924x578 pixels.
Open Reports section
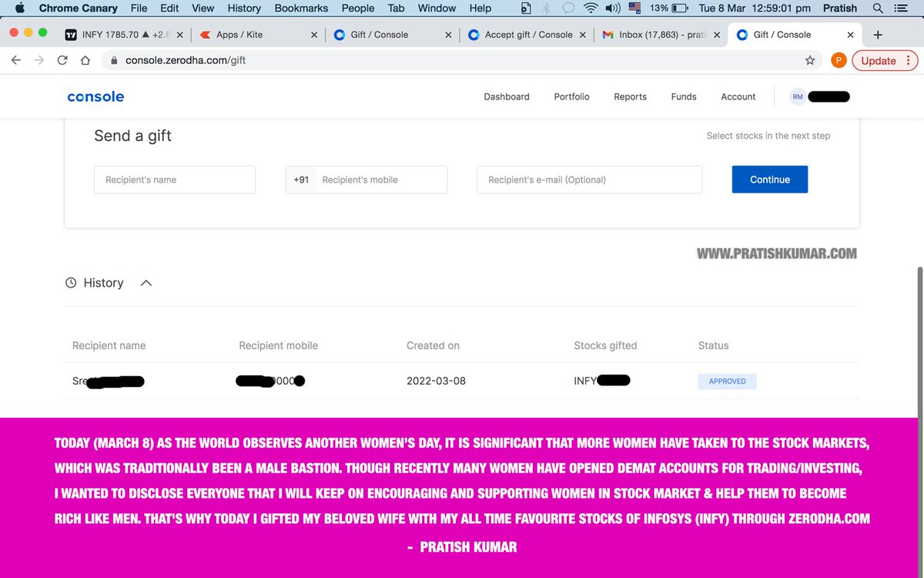tap(630, 96)
